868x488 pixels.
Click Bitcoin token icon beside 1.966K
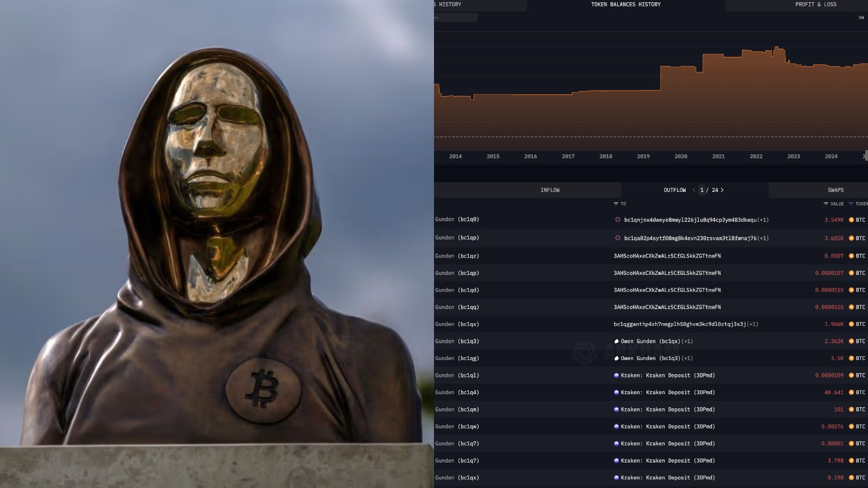pos(851,324)
